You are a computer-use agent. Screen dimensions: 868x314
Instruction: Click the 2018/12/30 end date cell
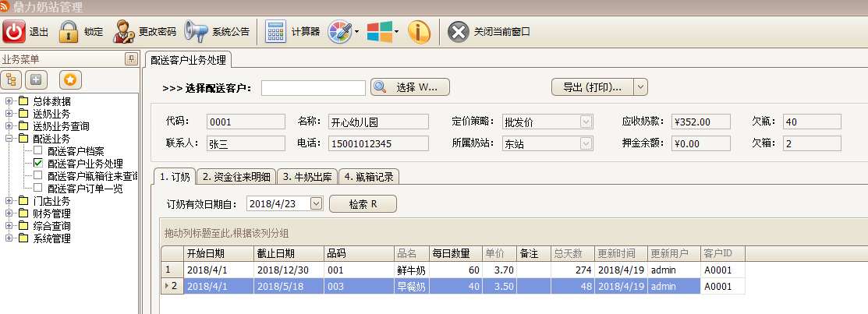(x=289, y=270)
